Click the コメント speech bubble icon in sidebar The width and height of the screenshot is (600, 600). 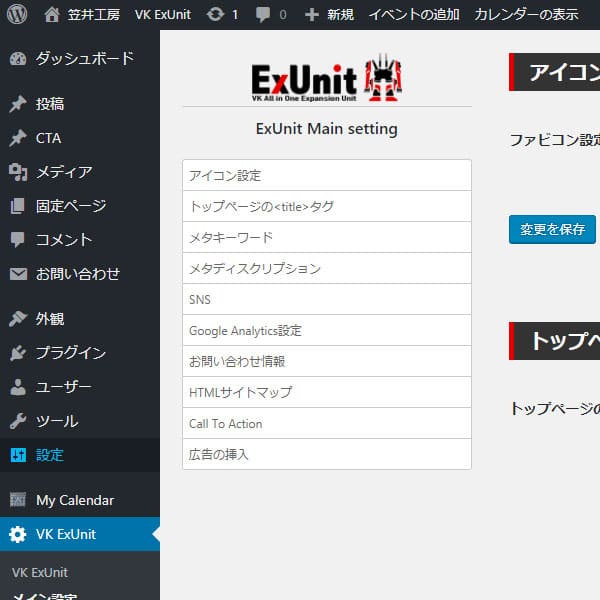click(x=18, y=240)
